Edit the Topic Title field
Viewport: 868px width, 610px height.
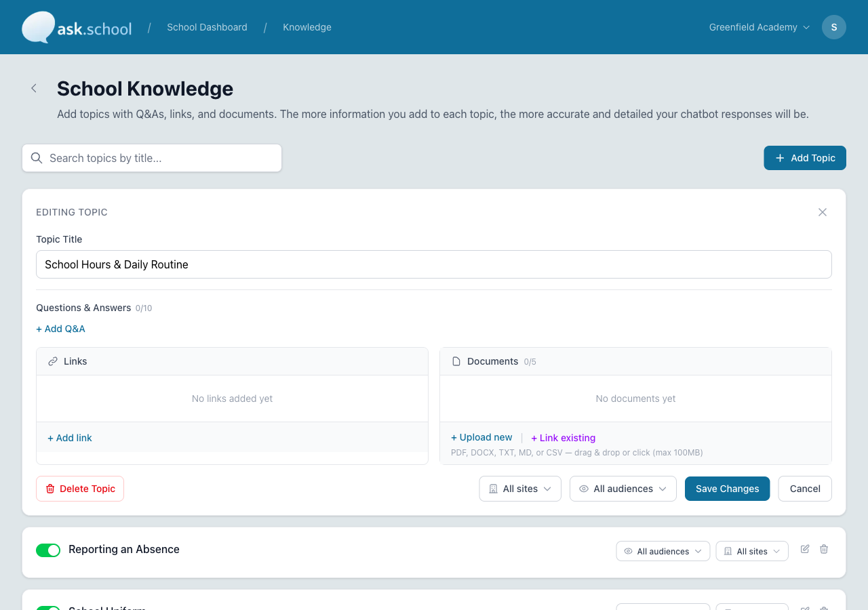click(x=434, y=264)
